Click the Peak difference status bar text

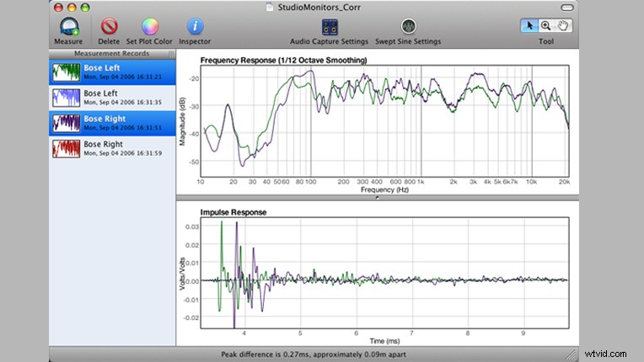point(314,354)
